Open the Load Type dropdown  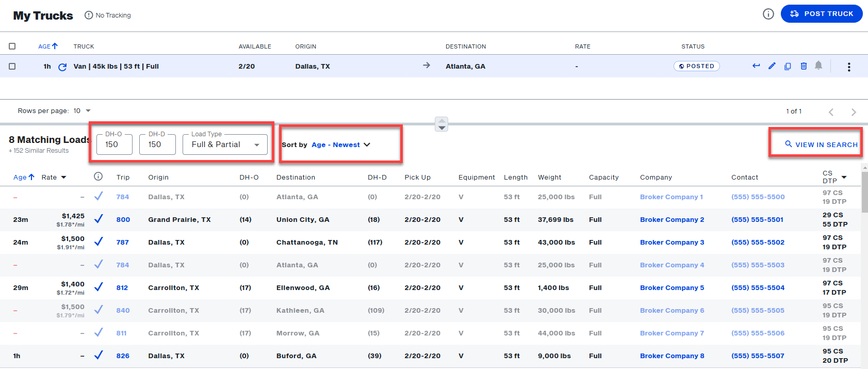pos(225,145)
